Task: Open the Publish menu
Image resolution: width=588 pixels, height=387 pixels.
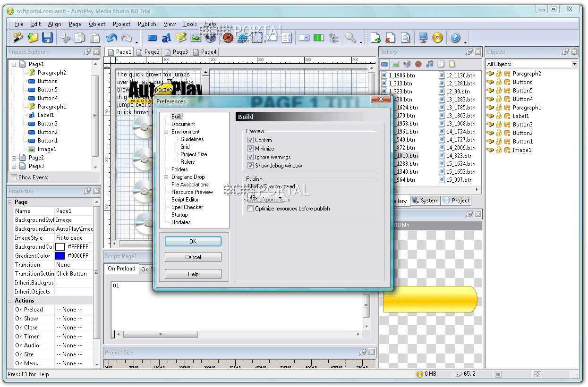Action: click(x=147, y=24)
